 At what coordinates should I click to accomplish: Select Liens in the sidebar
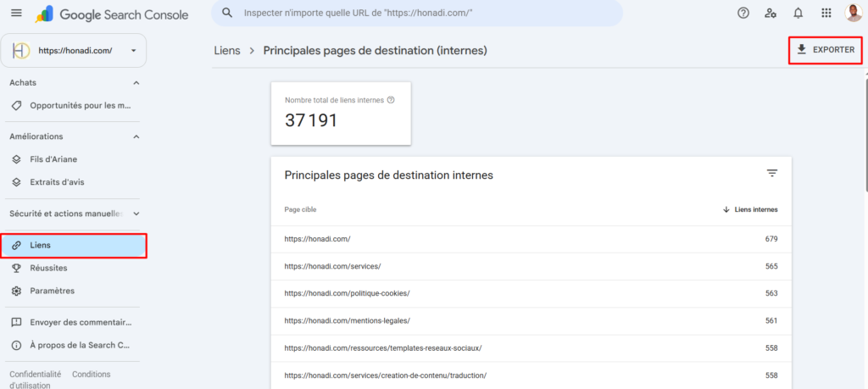click(73, 245)
